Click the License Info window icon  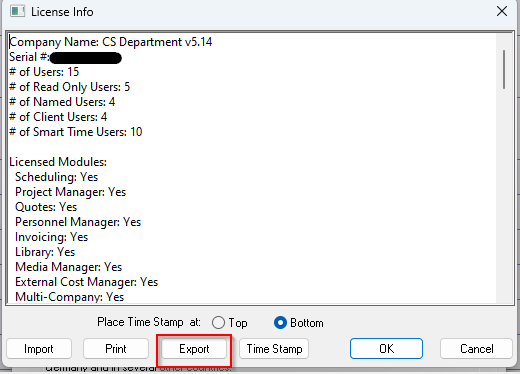[x=17, y=12]
